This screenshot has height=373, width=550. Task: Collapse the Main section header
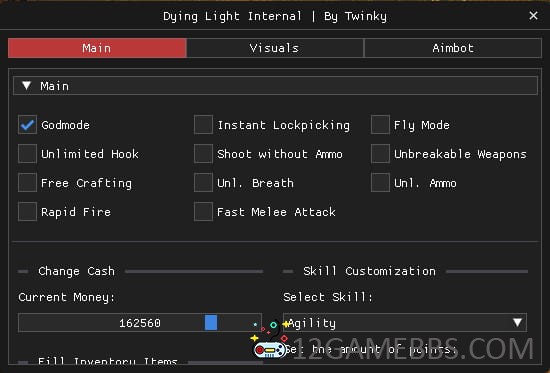pyautogui.click(x=275, y=86)
